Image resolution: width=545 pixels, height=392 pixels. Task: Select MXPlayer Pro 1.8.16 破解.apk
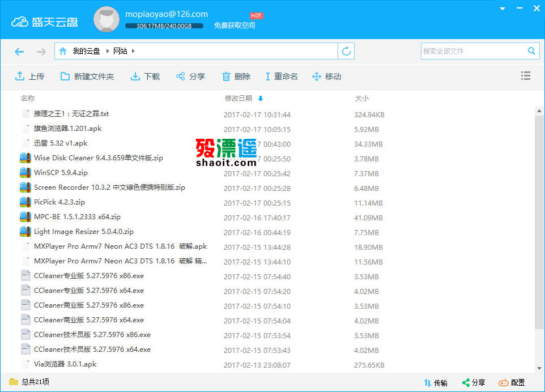pos(120,246)
